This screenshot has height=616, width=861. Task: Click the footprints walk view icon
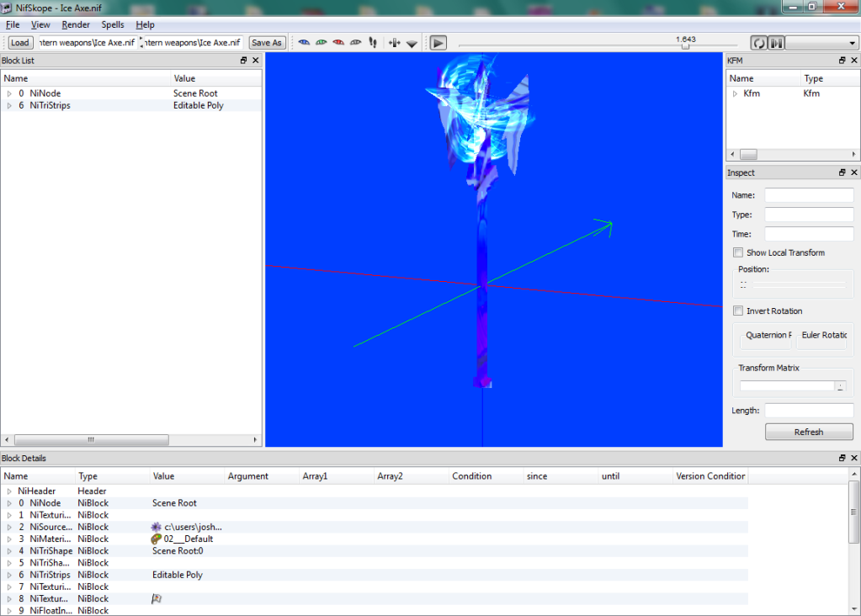click(x=373, y=42)
